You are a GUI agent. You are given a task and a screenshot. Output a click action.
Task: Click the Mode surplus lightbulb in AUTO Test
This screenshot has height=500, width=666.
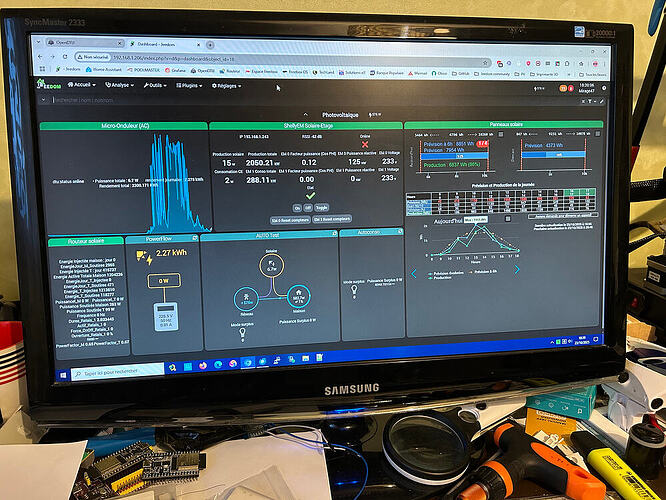pyautogui.click(x=243, y=333)
